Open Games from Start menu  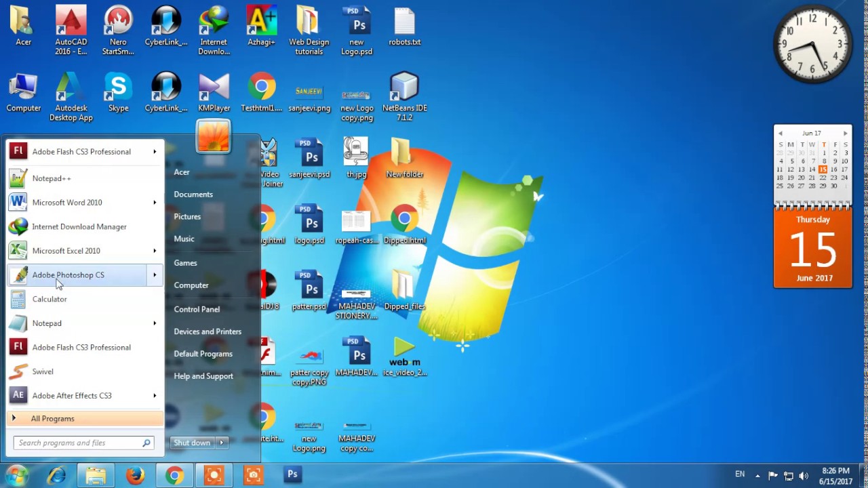pos(185,263)
